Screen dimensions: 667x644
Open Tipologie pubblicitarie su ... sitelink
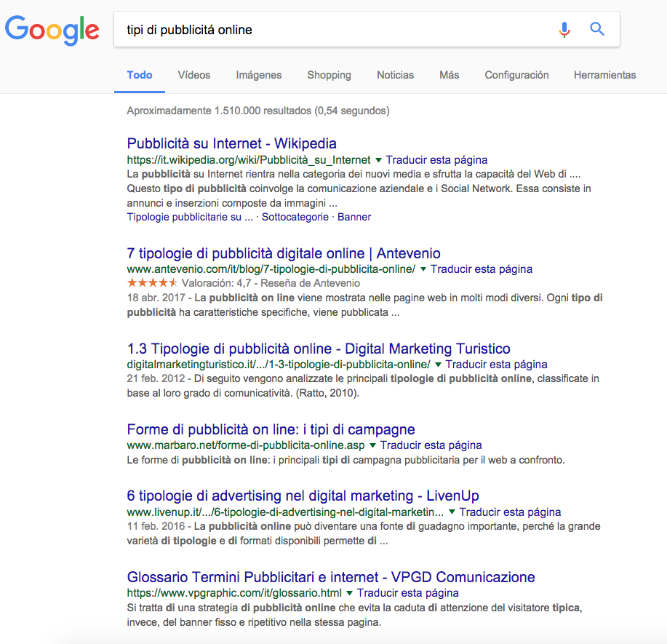[x=190, y=217]
